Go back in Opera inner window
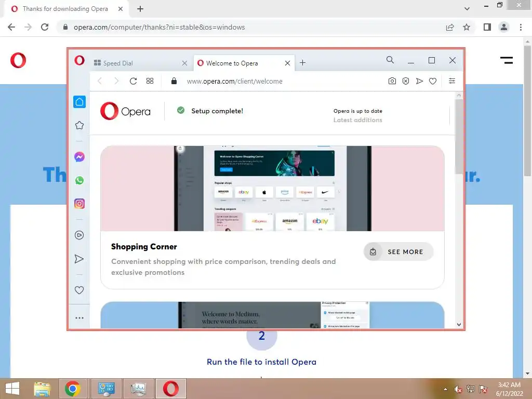The width and height of the screenshot is (532, 399). point(100,81)
